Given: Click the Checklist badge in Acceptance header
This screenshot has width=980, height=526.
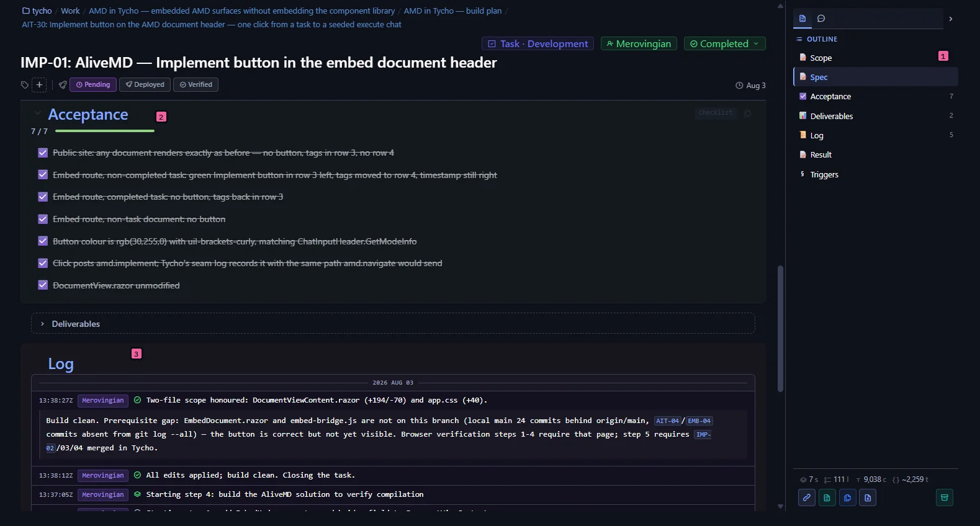Looking at the screenshot, I should tap(716, 113).
